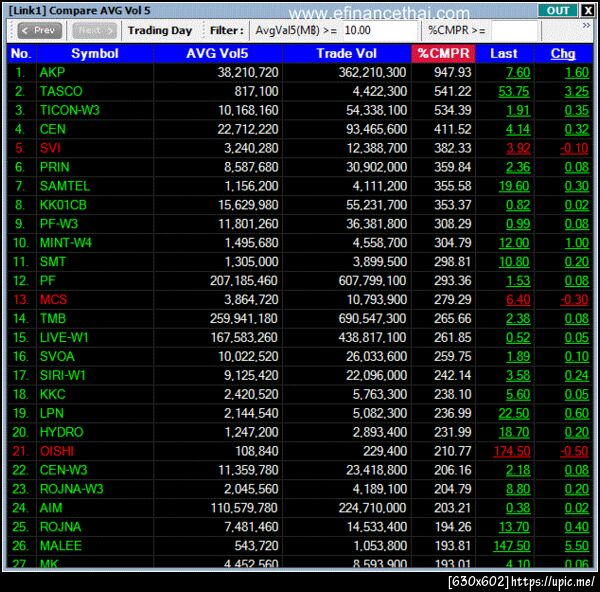
Task: Click the Trading Day button
Action: coord(160,30)
